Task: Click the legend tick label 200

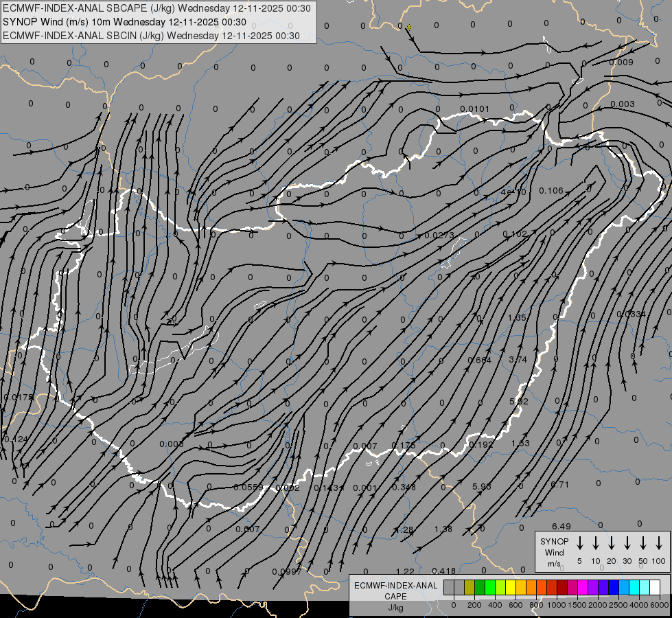Action: 474,605
